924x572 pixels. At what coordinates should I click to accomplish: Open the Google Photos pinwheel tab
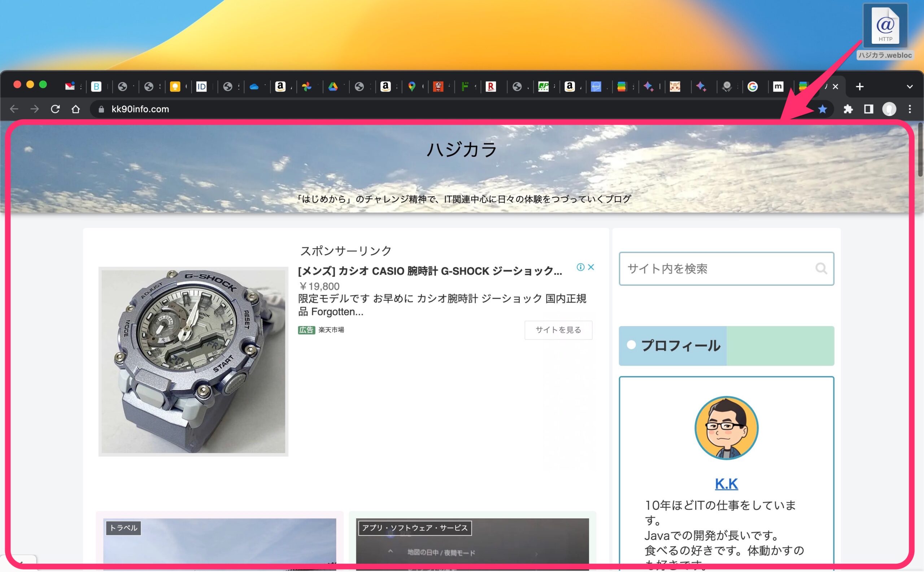[x=306, y=87]
